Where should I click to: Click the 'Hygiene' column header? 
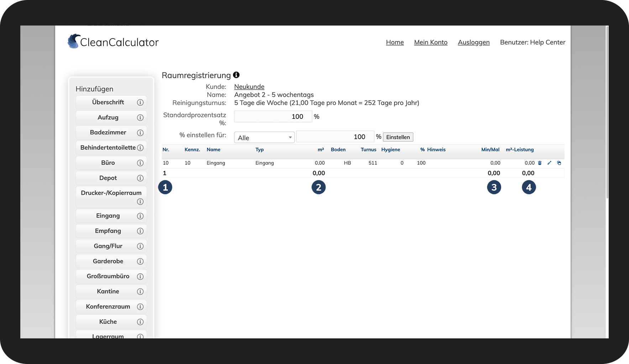click(x=390, y=150)
